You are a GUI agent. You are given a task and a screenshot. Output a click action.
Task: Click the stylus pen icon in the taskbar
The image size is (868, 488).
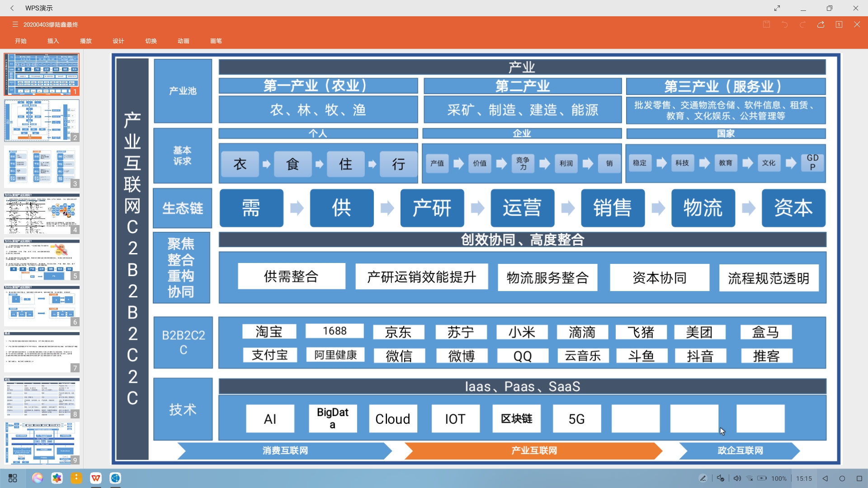pyautogui.click(x=703, y=478)
